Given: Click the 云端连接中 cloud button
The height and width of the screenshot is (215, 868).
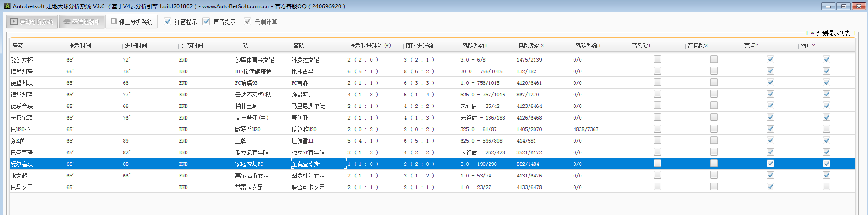Looking at the screenshot, I should click(82, 21).
